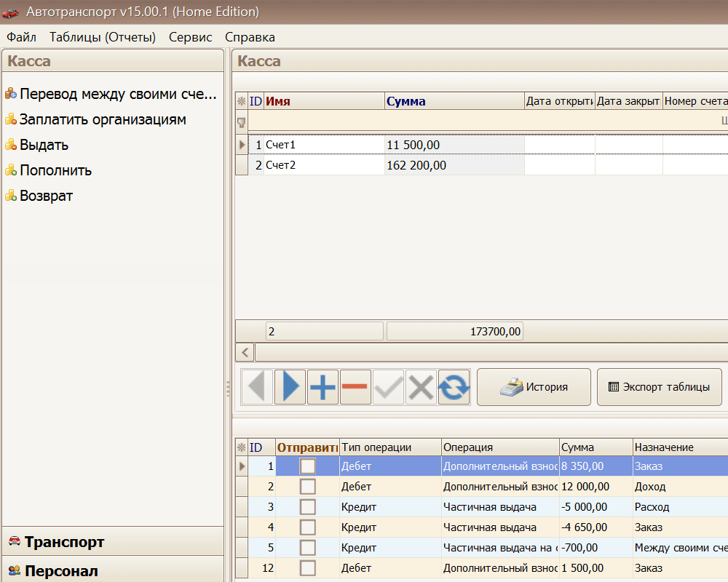The width and height of the screenshot is (728, 582).
Task: Toggle Отправить checkbox in row ID 1
Action: click(x=307, y=466)
